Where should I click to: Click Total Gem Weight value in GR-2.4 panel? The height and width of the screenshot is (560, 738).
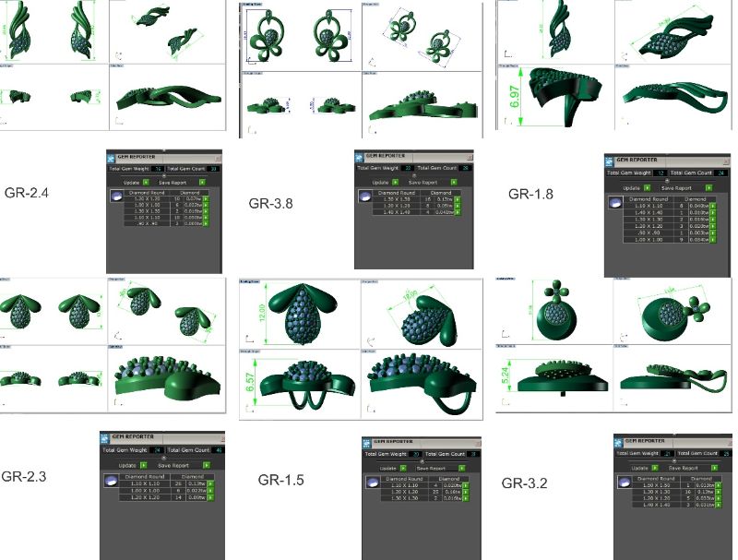[x=157, y=169]
